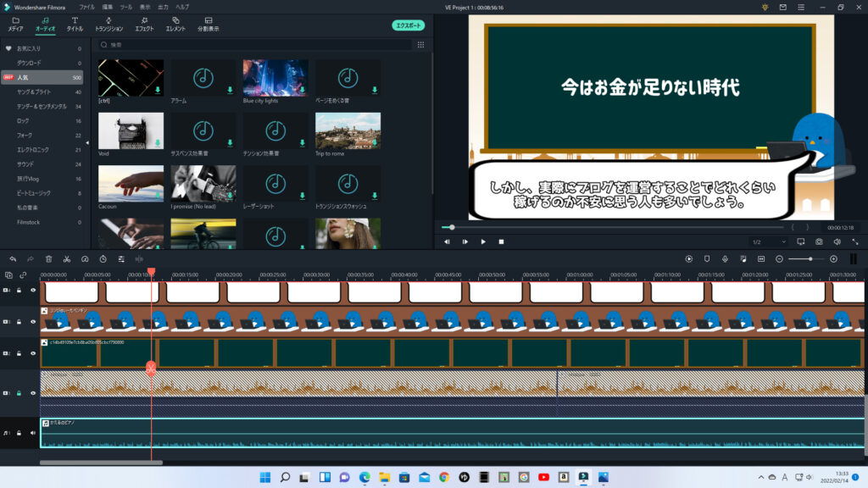Click the timeline horizontal scrollbar
Viewport: 868px width, 488px height.
coord(102,463)
